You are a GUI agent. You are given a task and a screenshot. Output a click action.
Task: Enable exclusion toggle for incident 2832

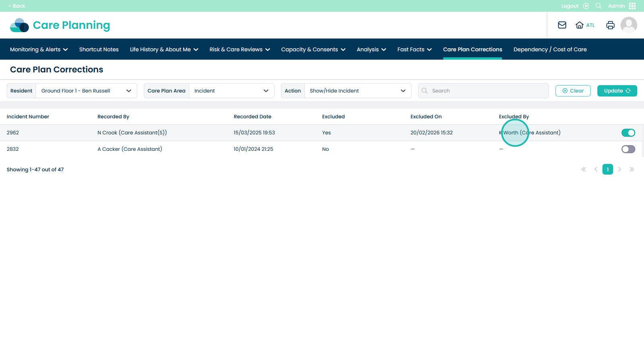coord(628,149)
